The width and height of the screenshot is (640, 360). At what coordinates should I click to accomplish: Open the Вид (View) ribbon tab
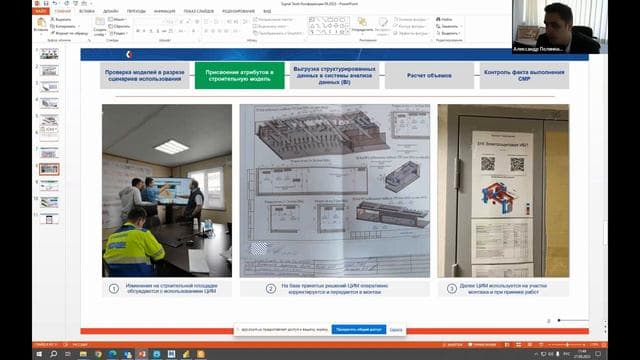[x=267, y=11]
